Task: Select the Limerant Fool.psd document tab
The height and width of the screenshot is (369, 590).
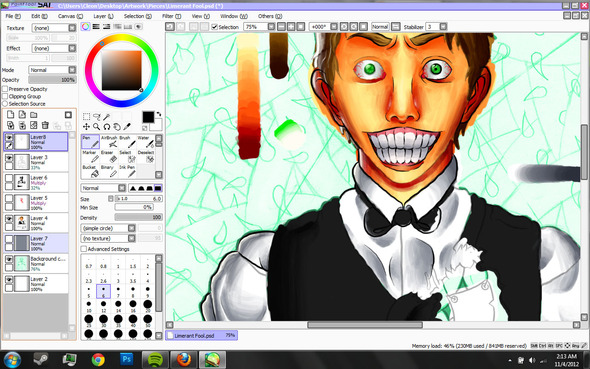Action: (201, 335)
